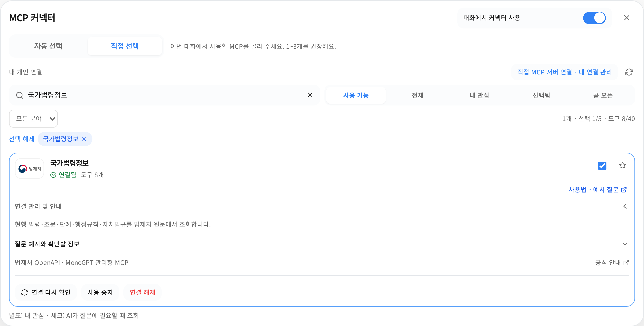Uncheck the 국가법령정보 checkbox

tap(602, 166)
